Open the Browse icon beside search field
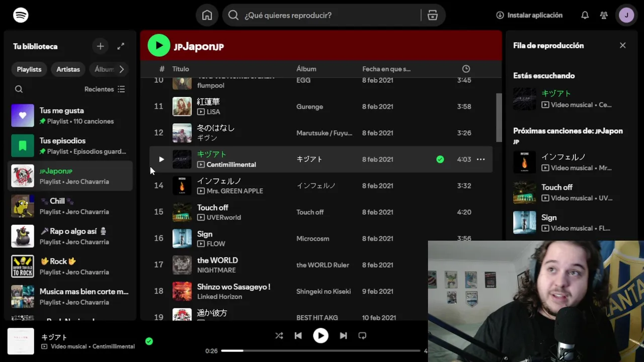Image resolution: width=644 pixels, height=362 pixels. tap(433, 15)
